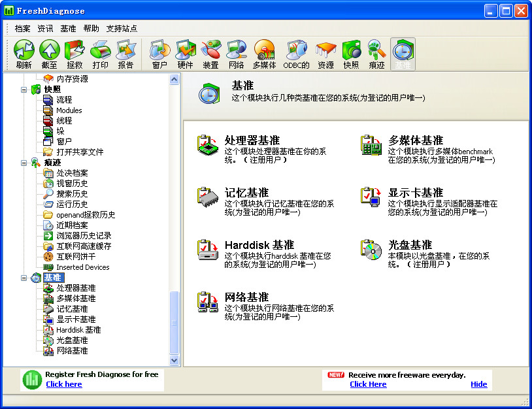The width and height of the screenshot is (532, 409).
Task: Select 近期档案 in the tree
Action: (72, 225)
